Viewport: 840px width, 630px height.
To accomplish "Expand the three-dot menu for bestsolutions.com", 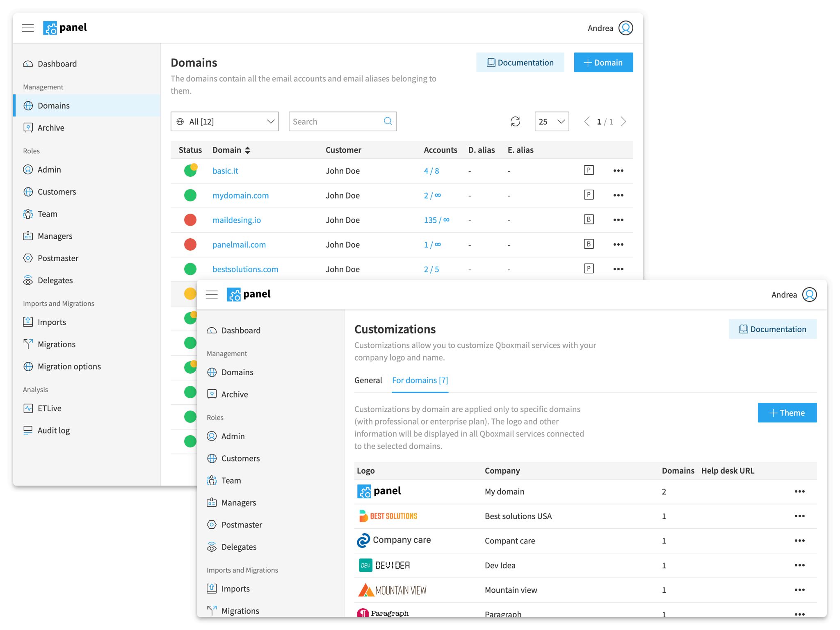I will pyautogui.click(x=619, y=269).
